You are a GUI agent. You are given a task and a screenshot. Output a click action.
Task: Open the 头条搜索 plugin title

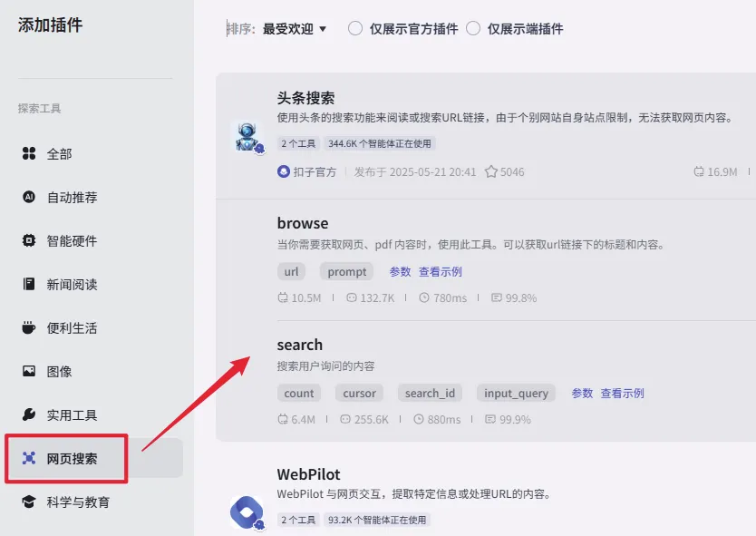coord(305,98)
